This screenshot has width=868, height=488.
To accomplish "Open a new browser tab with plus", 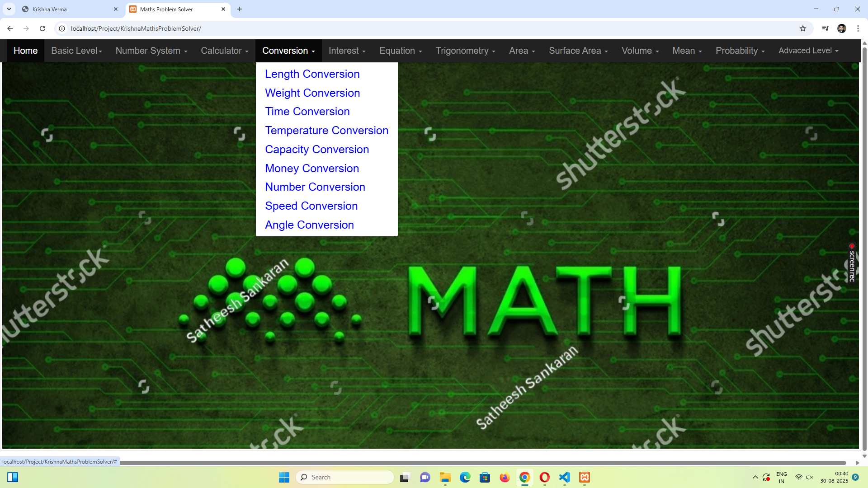I will (x=240, y=9).
